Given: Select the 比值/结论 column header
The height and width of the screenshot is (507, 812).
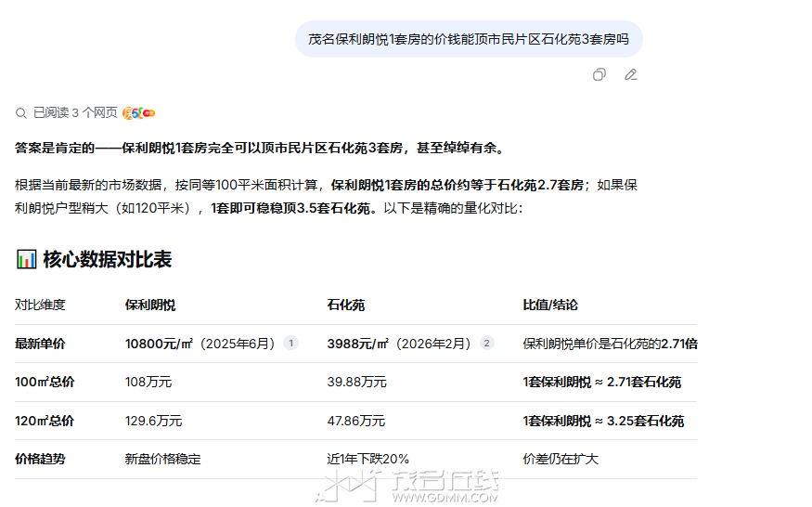Looking at the screenshot, I should tap(550, 305).
